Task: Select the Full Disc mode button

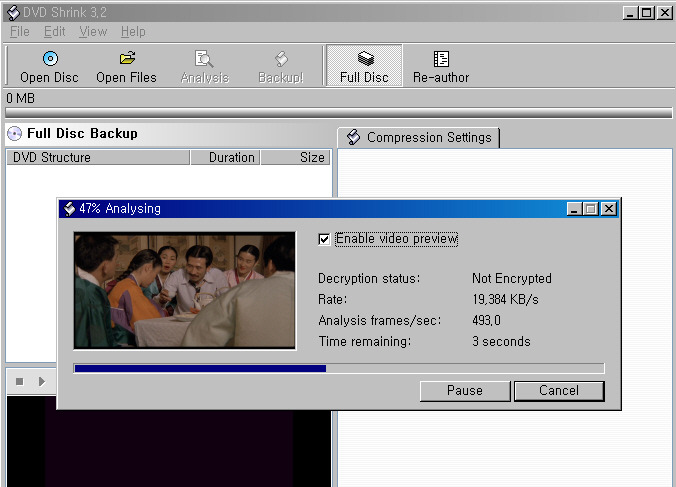Action: 364,66
